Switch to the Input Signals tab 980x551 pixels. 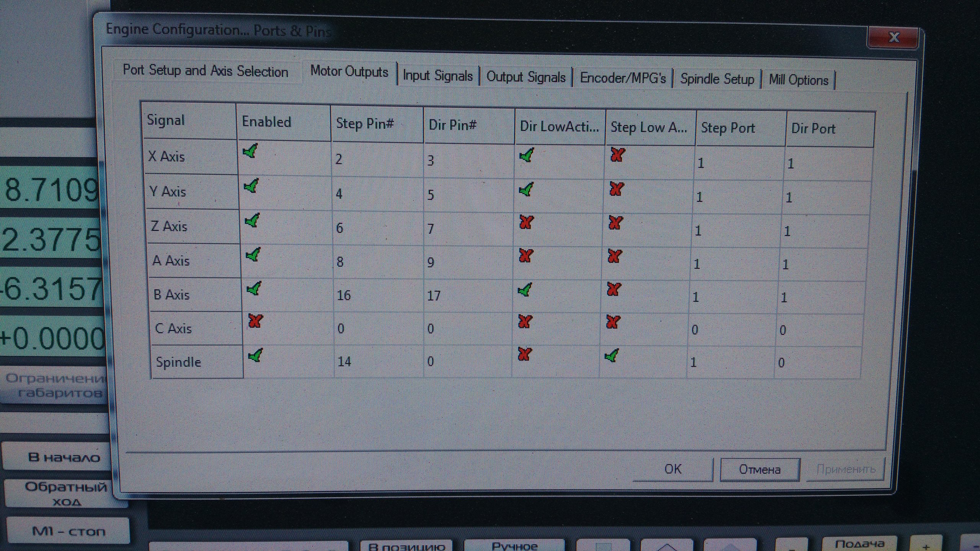438,76
